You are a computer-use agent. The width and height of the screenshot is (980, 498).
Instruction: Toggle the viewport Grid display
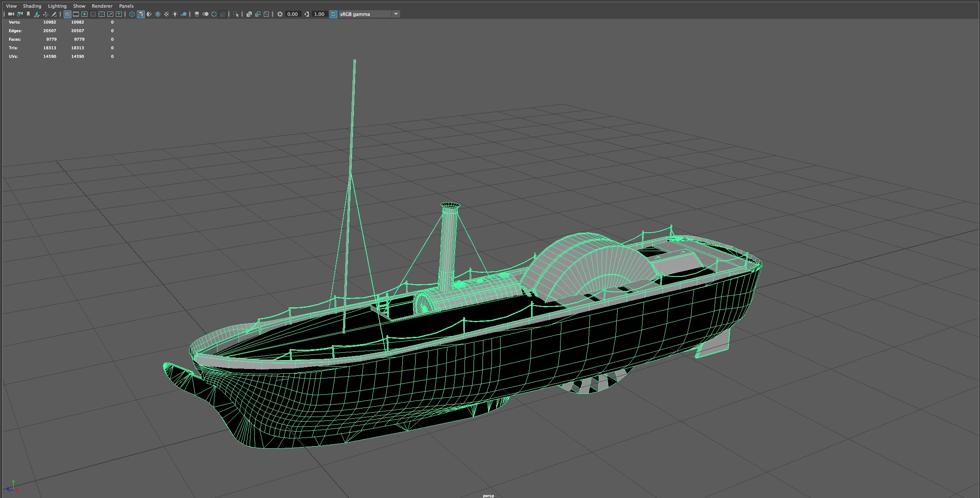[x=67, y=14]
